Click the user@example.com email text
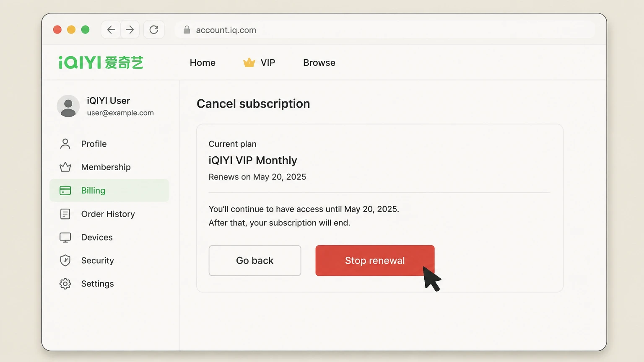This screenshot has width=644, height=362. point(120,113)
